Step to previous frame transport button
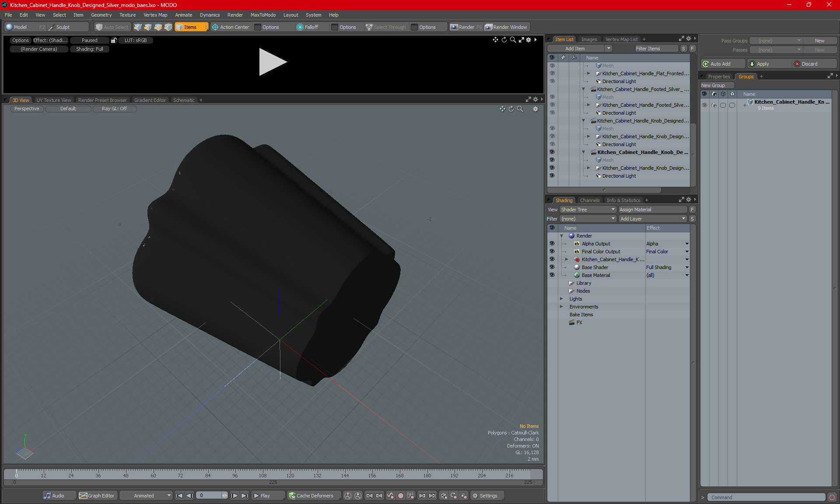Screen dimensions: 840x504 (x=189, y=496)
